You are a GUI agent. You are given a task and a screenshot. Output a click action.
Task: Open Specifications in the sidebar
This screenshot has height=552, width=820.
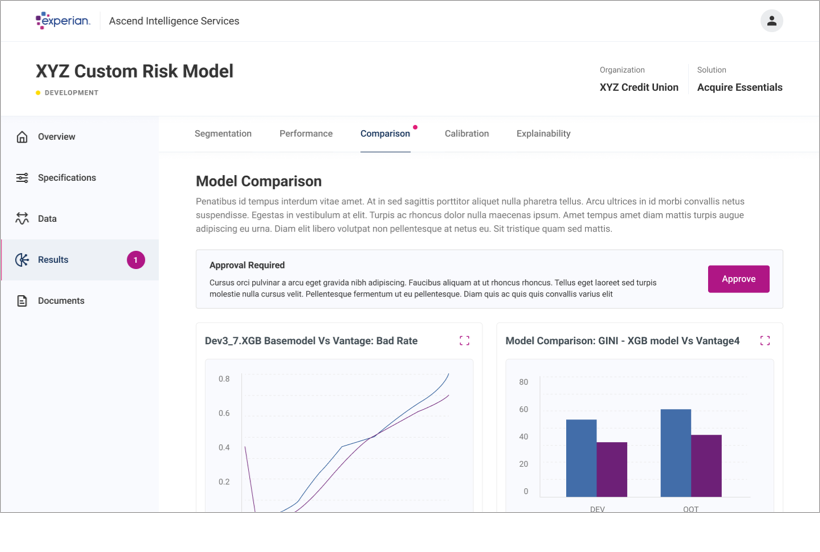pyautogui.click(x=67, y=178)
